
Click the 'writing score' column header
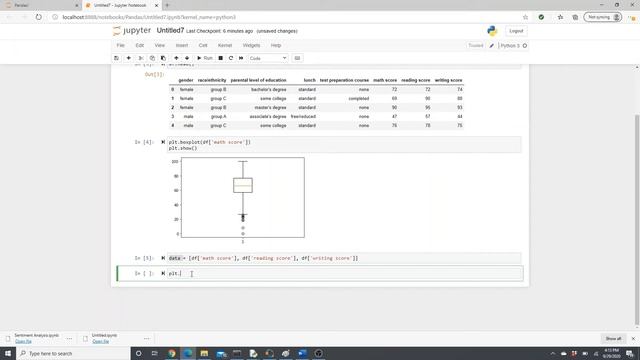click(x=448, y=80)
